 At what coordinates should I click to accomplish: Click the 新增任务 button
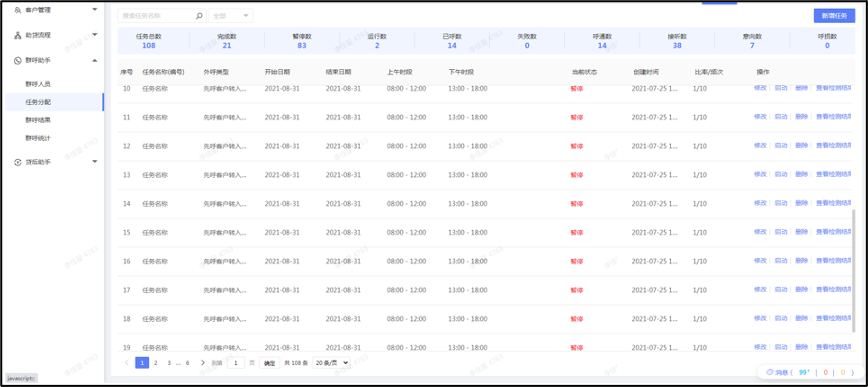click(x=834, y=16)
